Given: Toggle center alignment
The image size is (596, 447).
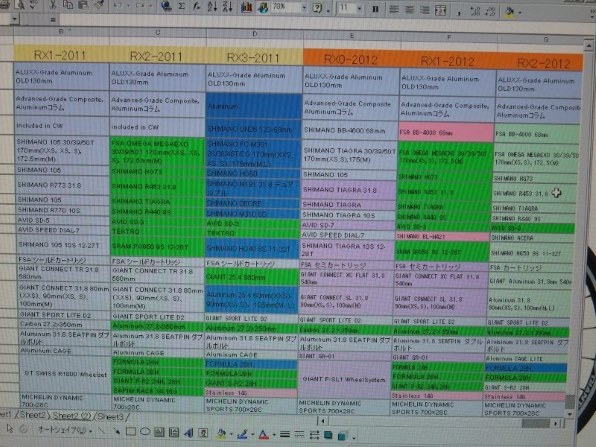Looking at the screenshot, I should click(409, 10).
